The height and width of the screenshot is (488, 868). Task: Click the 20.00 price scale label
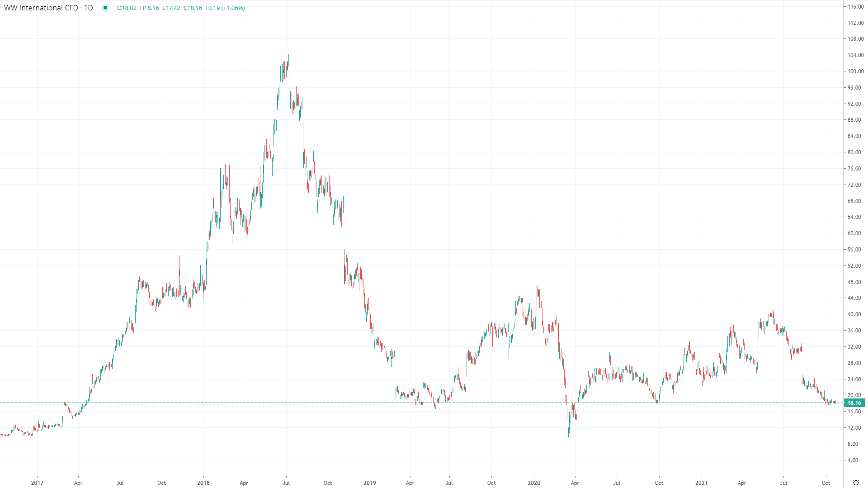[854, 395]
